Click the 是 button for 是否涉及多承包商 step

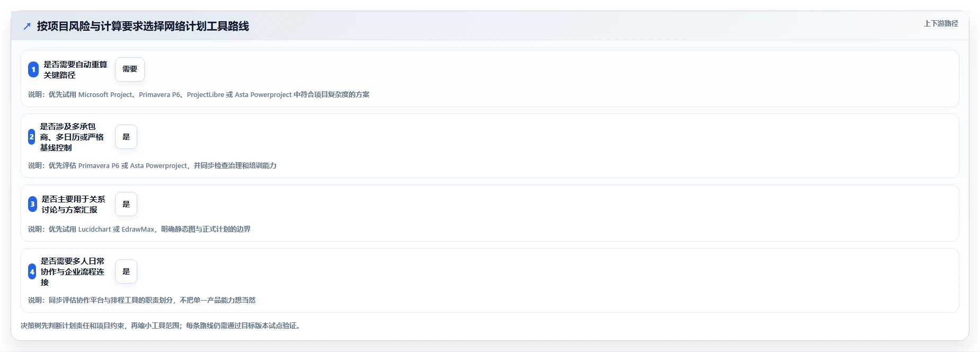click(126, 137)
